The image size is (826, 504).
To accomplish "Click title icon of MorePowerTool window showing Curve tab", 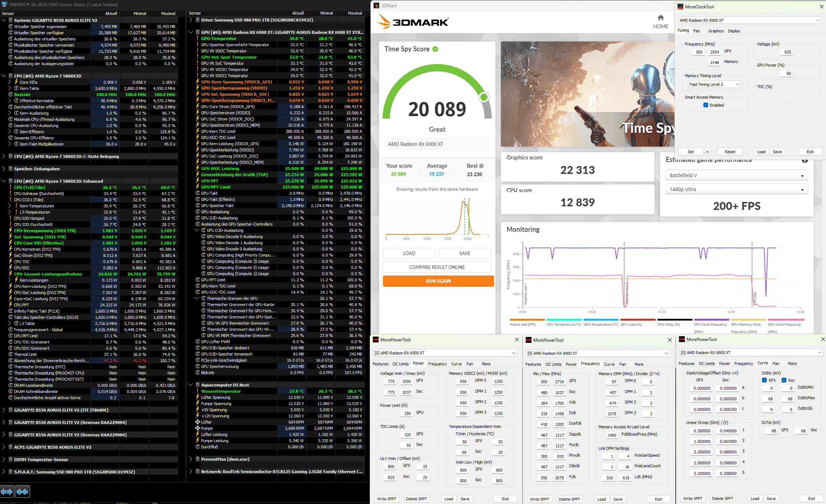I will [x=682, y=339].
